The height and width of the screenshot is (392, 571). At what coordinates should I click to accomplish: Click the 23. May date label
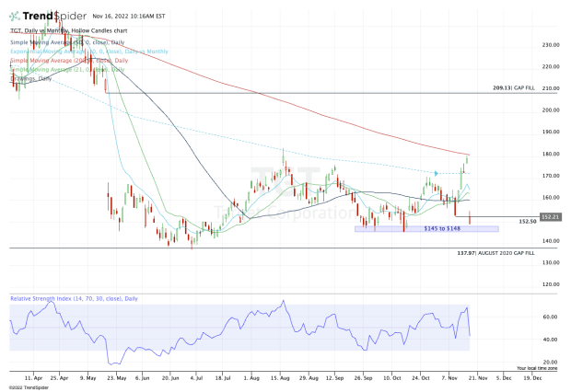(117, 378)
